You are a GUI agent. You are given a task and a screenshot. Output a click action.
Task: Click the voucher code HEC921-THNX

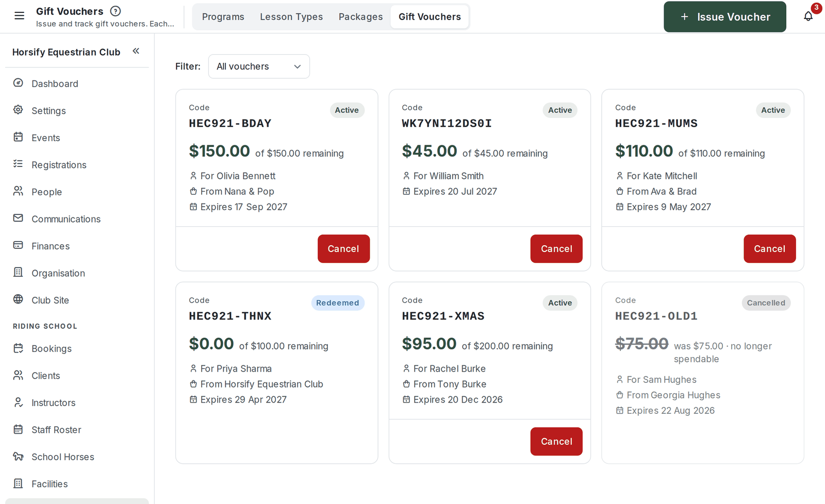[230, 316]
